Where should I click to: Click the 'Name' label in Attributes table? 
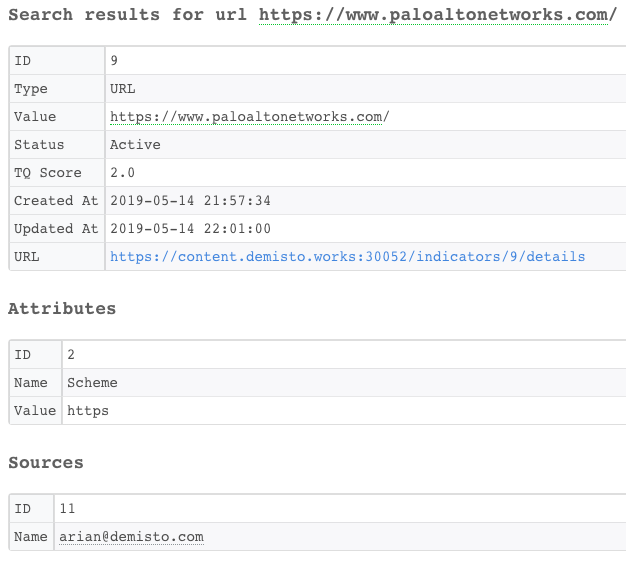click(31, 382)
